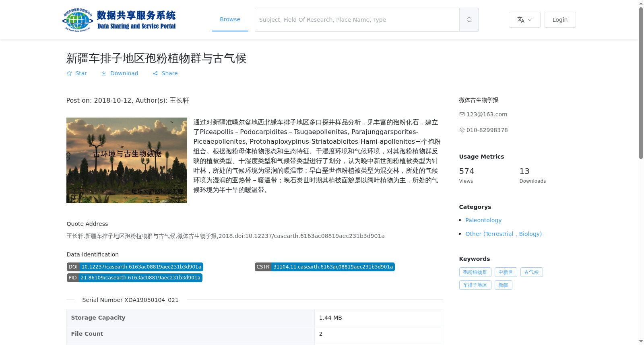Click the search magnifier icon button
The height and width of the screenshot is (345, 644).
coord(469,20)
